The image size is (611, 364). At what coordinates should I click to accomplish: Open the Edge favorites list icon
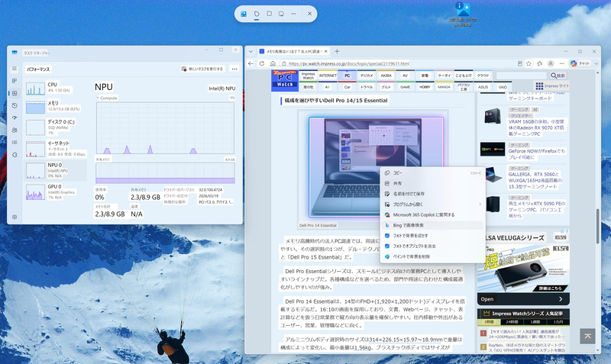click(x=540, y=63)
